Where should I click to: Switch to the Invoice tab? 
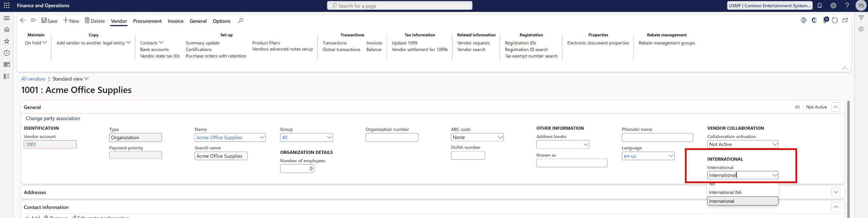(x=175, y=21)
